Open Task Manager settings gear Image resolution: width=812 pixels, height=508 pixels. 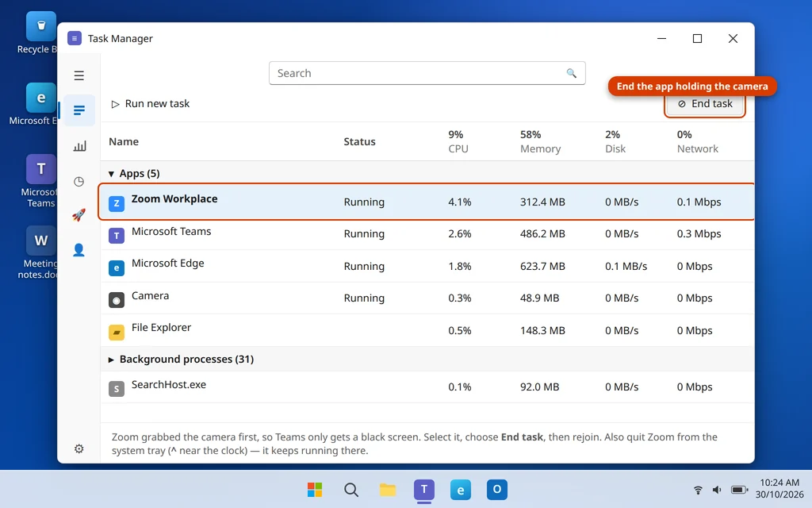[x=79, y=448]
